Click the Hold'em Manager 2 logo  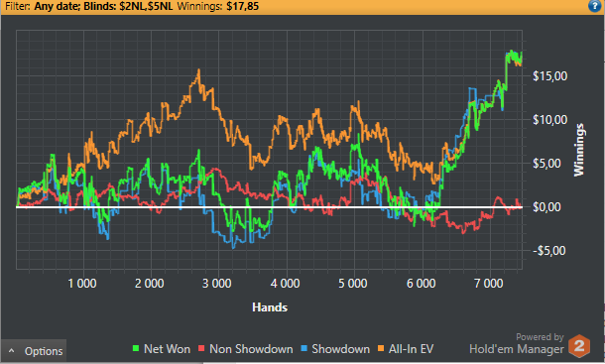point(579,346)
